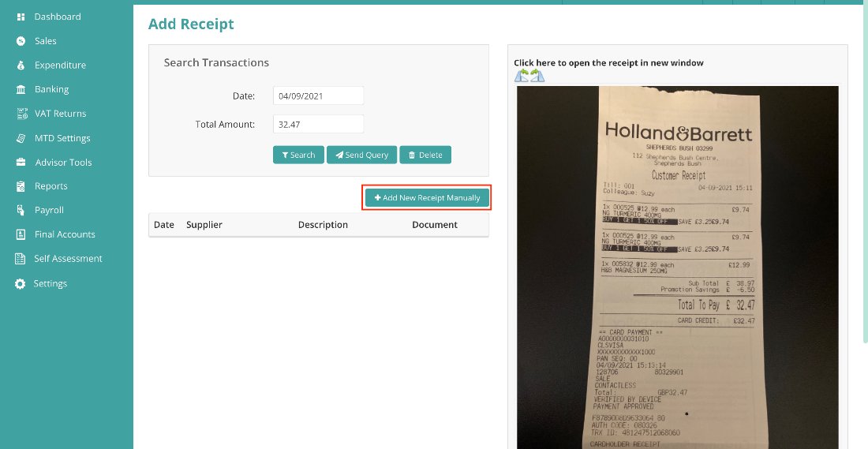
Task: Click the Add Receipt page heading
Action: (x=191, y=24)
